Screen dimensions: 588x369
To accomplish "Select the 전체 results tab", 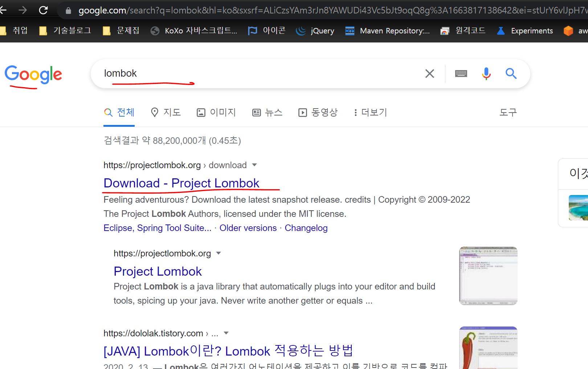I will click(119, 113).
